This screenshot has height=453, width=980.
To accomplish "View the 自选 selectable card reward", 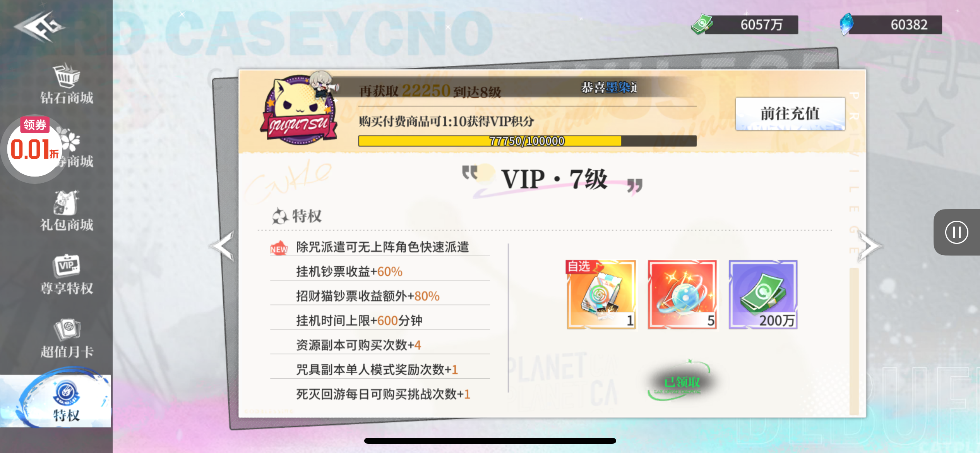I will coord(601,295).
